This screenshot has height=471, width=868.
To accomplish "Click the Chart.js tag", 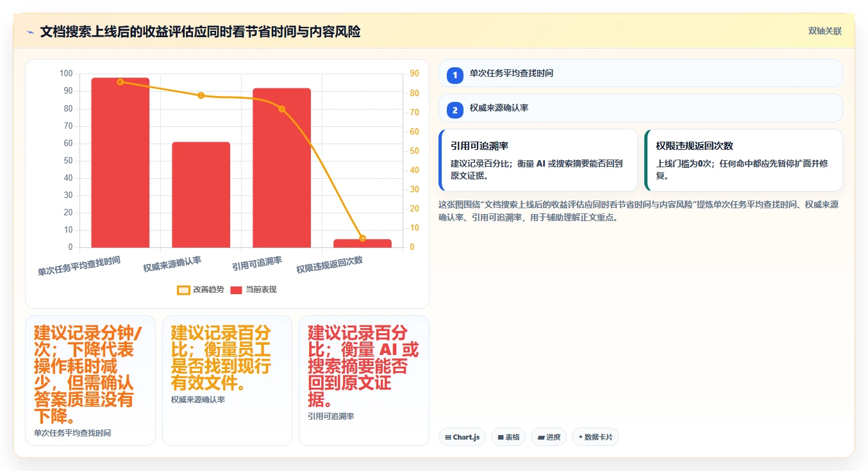I will coord(462,437).
